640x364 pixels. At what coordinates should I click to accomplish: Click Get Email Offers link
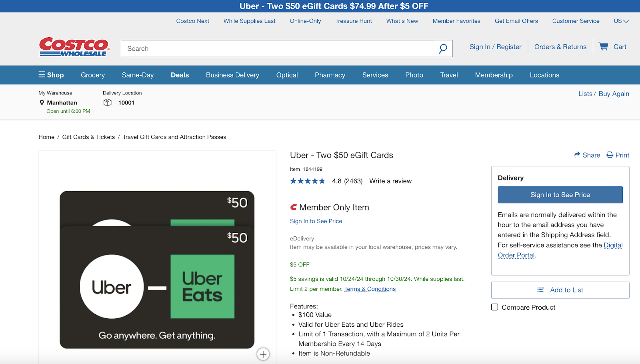coord(516,21)
